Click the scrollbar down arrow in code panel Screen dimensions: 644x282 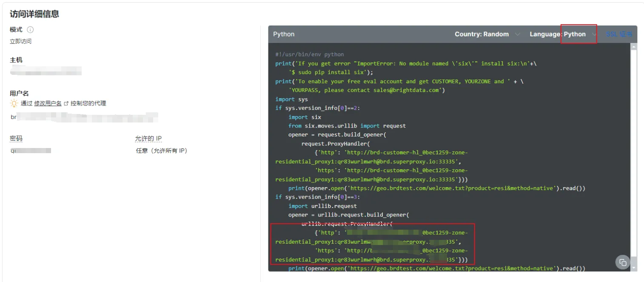634,268
